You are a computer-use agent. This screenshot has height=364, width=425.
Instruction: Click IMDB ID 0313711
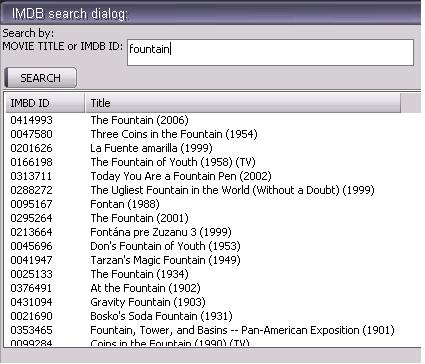31,176
